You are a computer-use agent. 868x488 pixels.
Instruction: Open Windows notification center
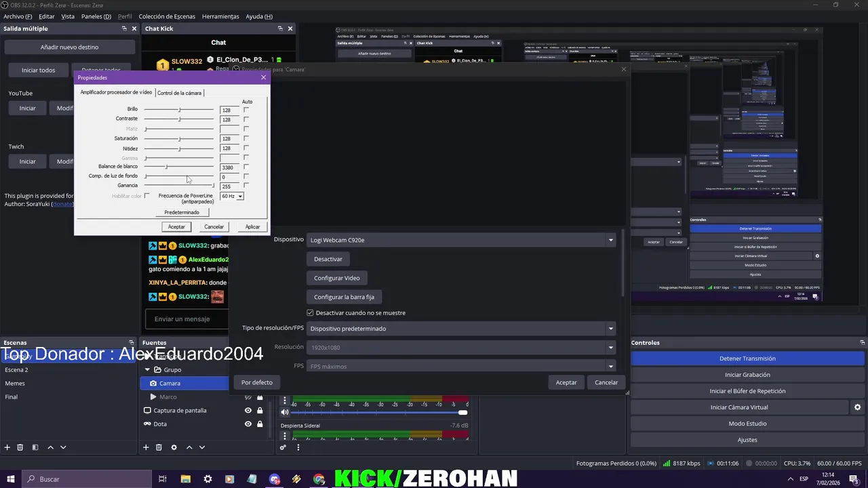tap(854, 479)
